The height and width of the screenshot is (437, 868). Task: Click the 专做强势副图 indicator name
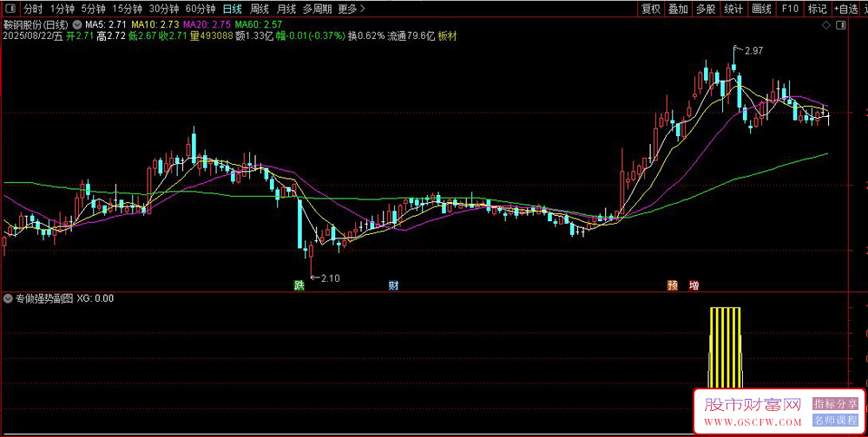44,299
